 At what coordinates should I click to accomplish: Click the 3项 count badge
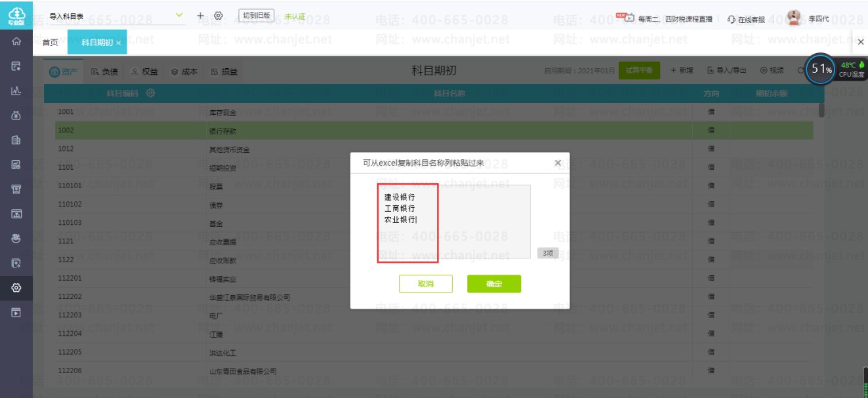[548, 253]
